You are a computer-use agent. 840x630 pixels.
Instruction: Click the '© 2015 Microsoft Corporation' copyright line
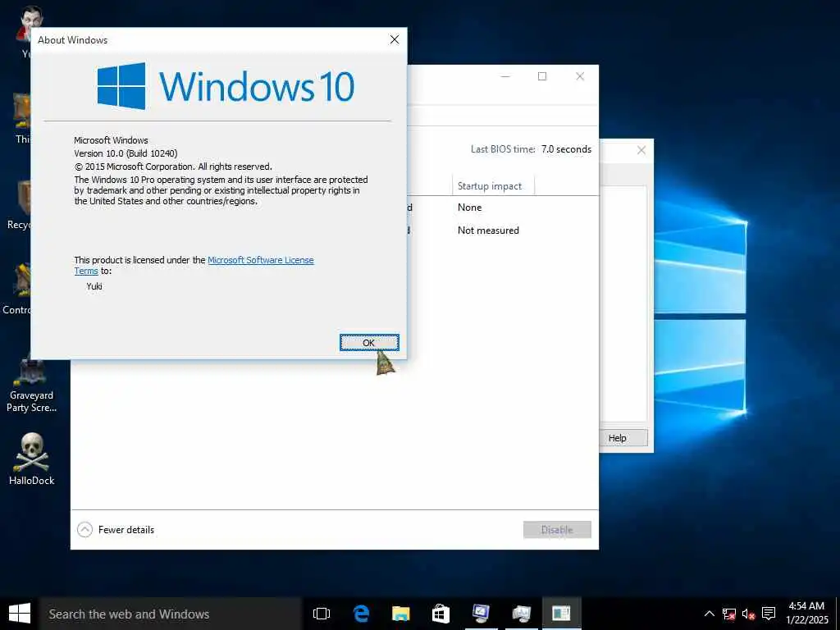click(x=173, y=167)
